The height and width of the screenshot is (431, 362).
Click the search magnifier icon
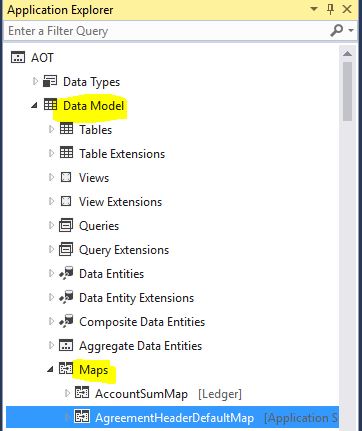337,31
